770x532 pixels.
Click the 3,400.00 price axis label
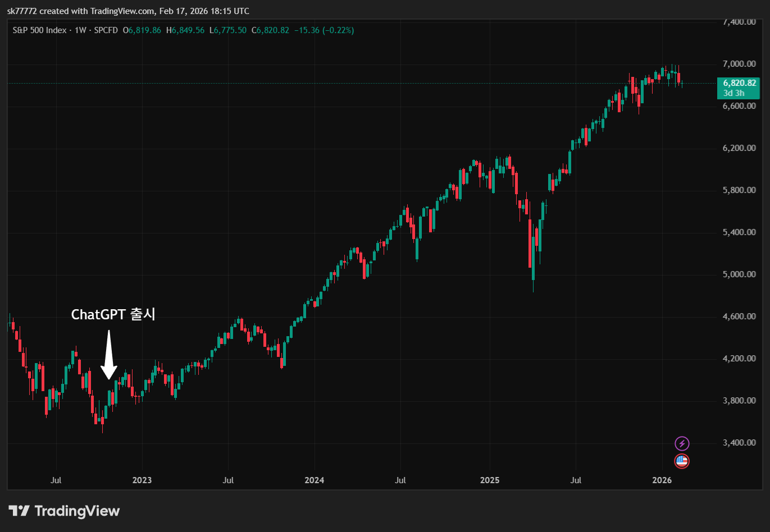pyautogui.click(x=739, y=443)
